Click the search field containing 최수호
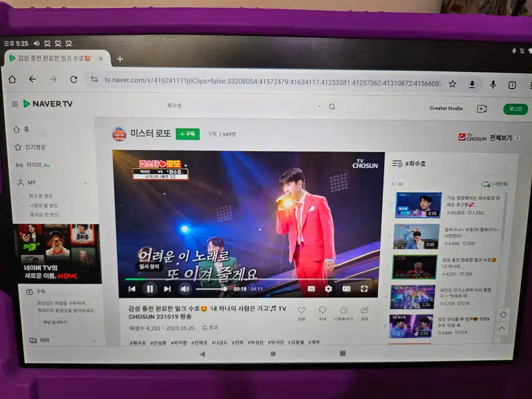 tap(241, 106)
